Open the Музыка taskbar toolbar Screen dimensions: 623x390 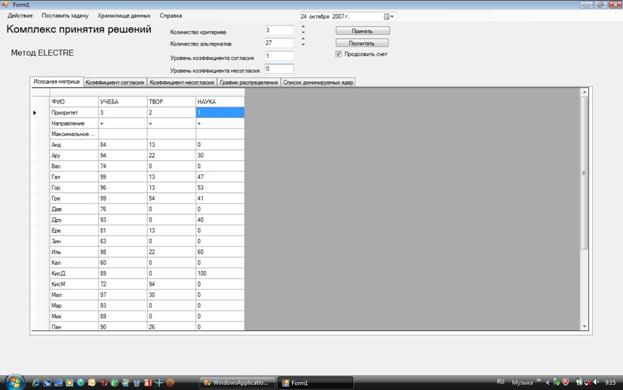click(x=522, y=383)
